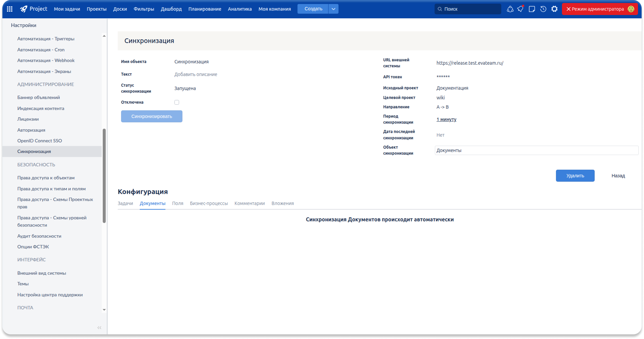
Task: Open the sticky notes icon
Action: coord(532,9)
